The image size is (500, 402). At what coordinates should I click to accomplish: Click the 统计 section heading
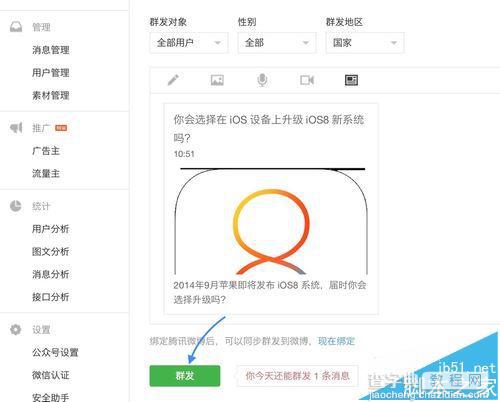[x=41, y=206]
